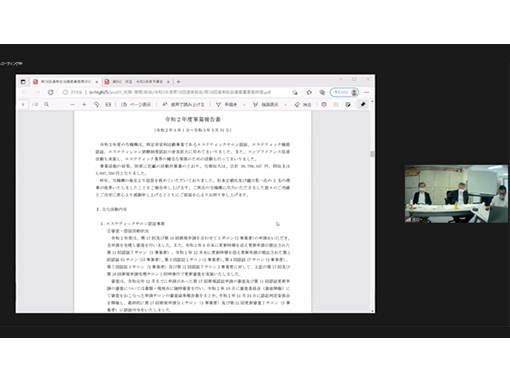This screenshot has width=510, height=383.
Task: Reload the PDF page in browser
Action: point(50,92)
